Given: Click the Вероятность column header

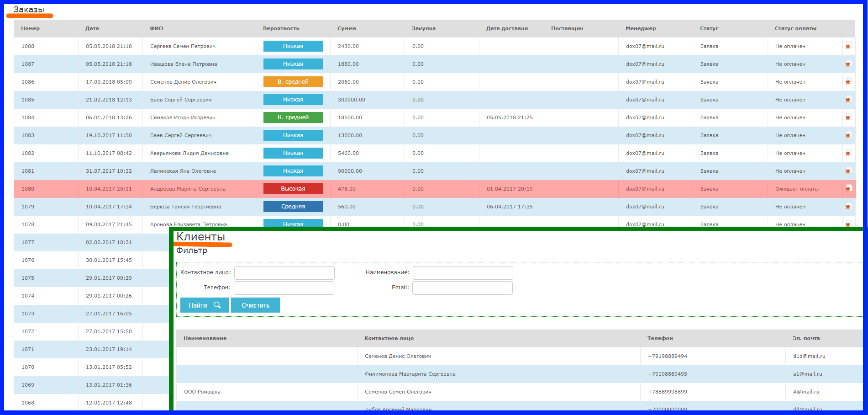Looking at the screenshot, I should 281,28.
